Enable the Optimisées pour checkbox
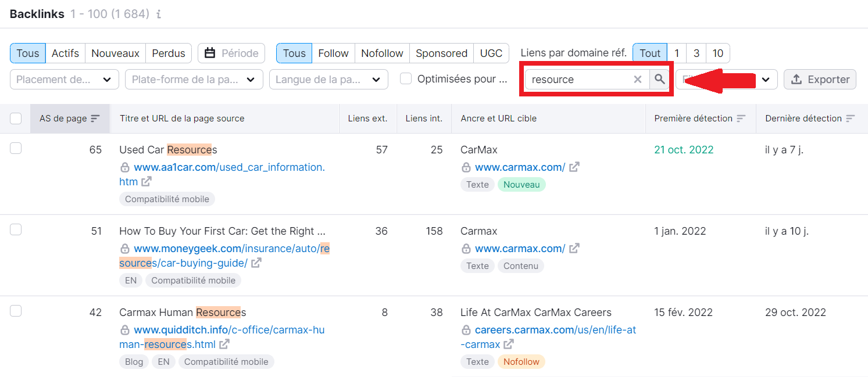Viewport: 868px width, 377px height. click(x=405, y=78)
